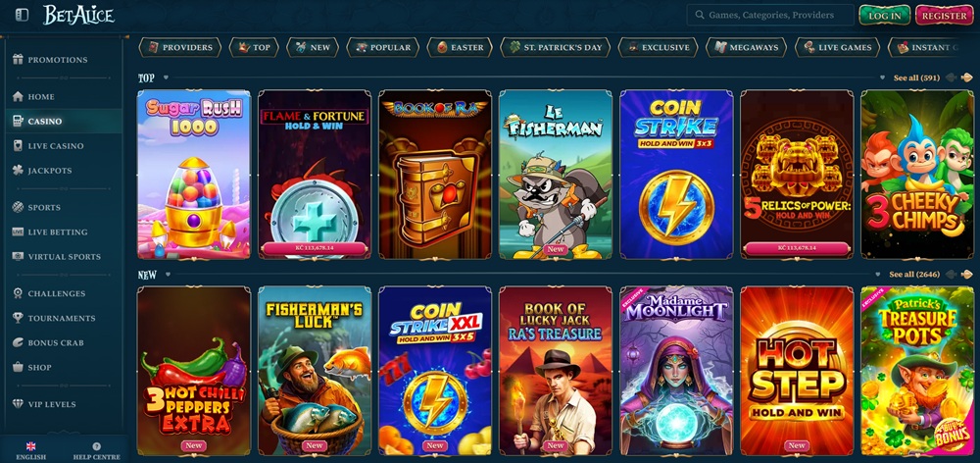980x463 pixels.
Task: Advance the New games row with right arrow
Action: pos(967,274)
